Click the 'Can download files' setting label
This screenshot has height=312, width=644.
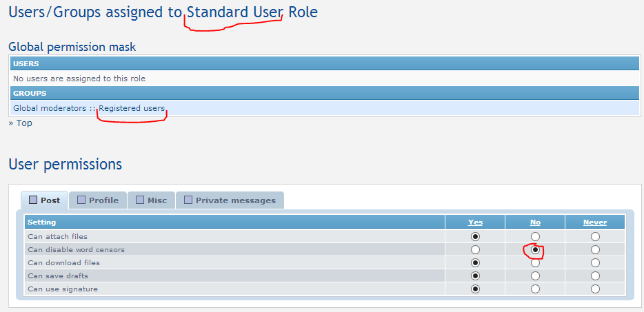point(63,262)
